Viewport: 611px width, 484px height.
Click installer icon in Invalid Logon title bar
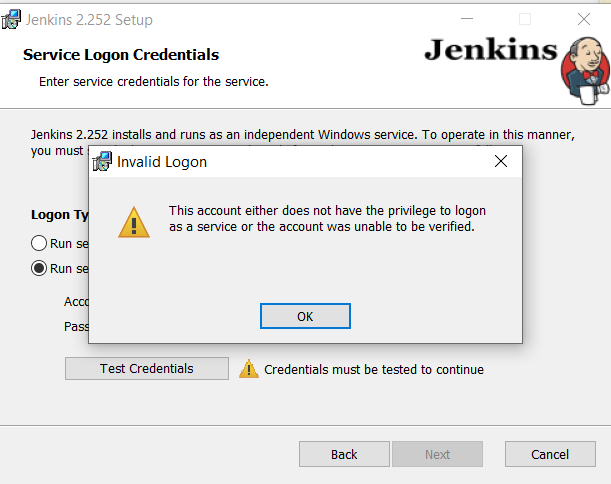102,161
